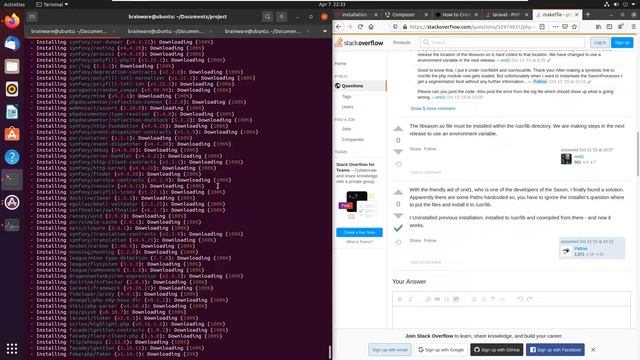
Task: Show activity history of the accepted answer
Action: (398, 242)
